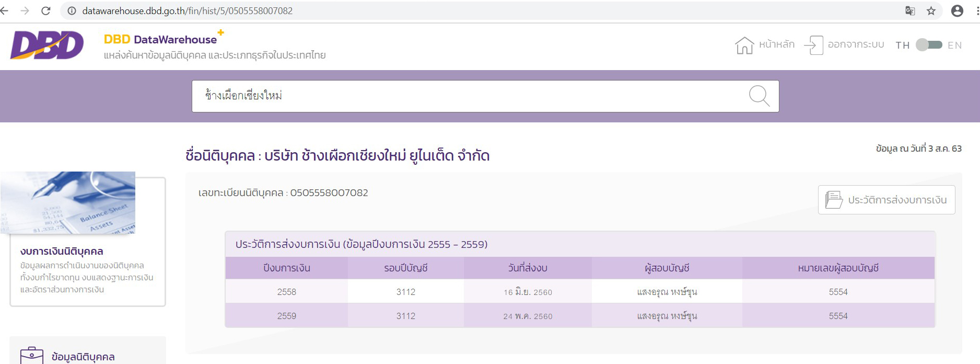
Task: Click the ปีงบการเงิน column header
Action: [x=286, y=268]
